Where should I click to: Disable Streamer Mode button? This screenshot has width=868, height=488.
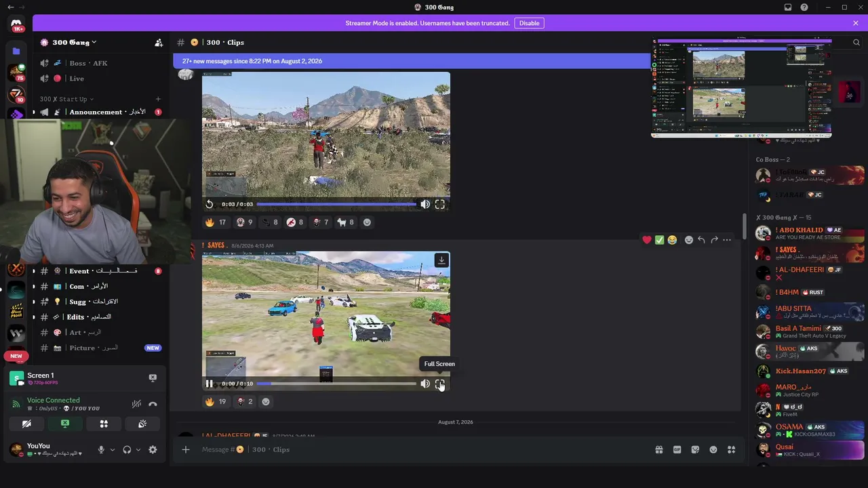pyautogui.click(x=529, y=23)
